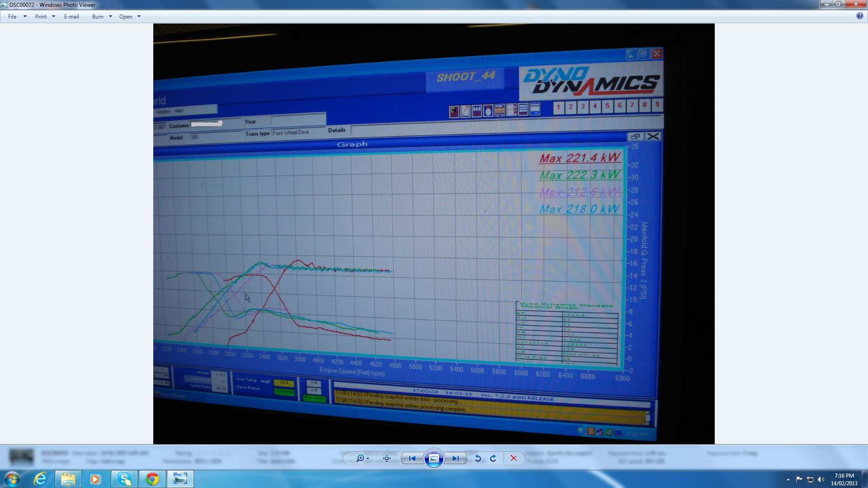
Task: Rotate the image counterclockwise
Action: [x=478, y=458]
